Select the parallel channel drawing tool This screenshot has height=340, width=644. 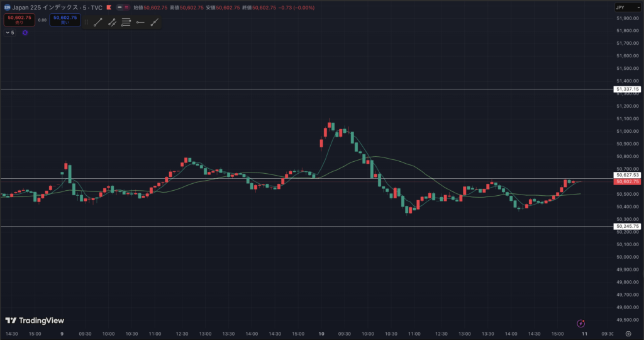pos(112,22)
